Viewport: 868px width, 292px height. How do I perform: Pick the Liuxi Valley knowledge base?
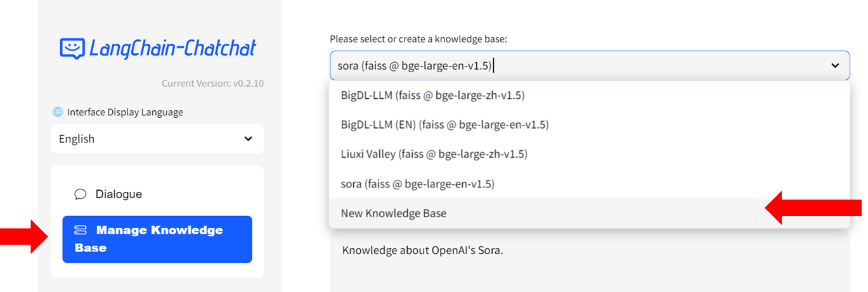(x=434, y=154)
